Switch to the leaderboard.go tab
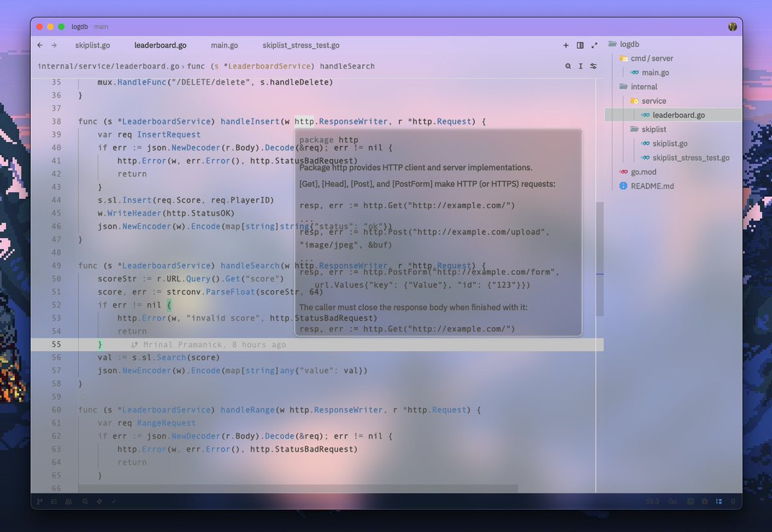772x532 pixels. [160, 46]
